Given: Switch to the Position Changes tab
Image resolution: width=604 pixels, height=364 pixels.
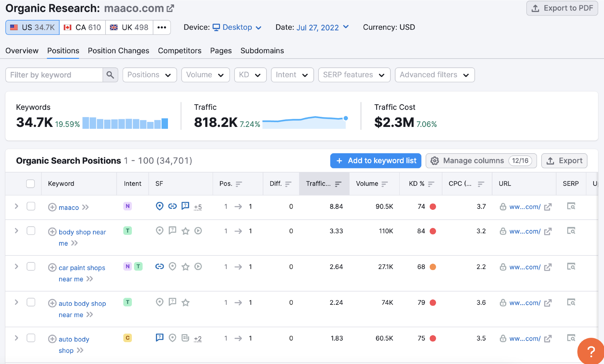Looking at the screenshot, I should [119, 51].
